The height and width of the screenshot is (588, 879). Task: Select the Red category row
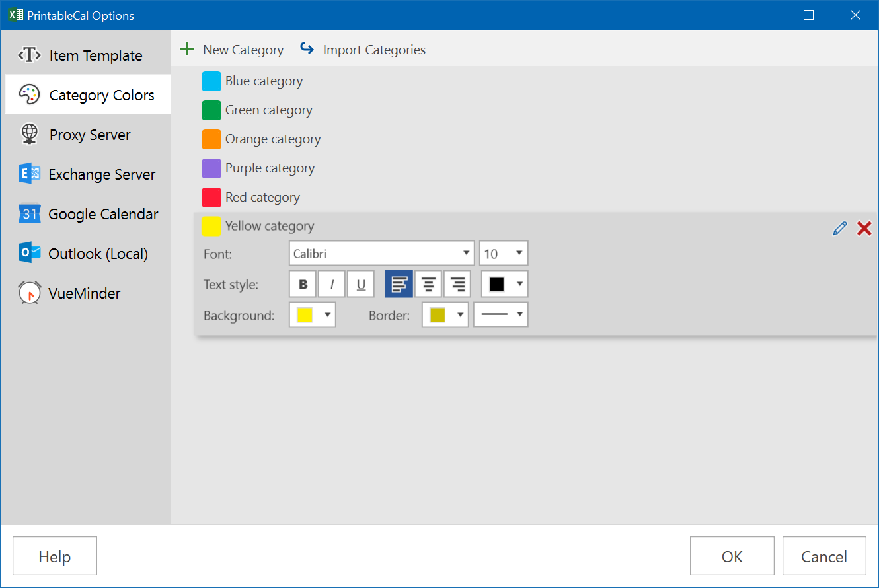[536, 198]
